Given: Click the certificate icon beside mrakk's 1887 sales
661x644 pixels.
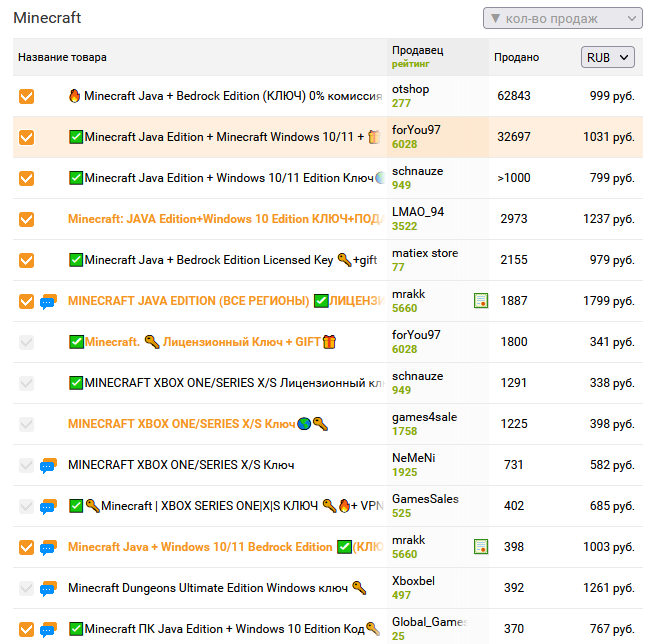Looking at the screenshot, I should 481,301.
